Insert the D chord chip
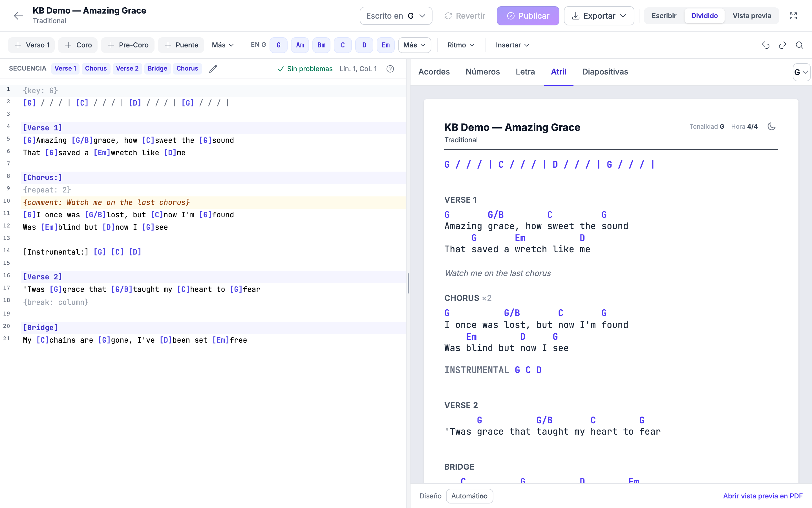This screenshot has height=508, width=812. coord(364,45)
